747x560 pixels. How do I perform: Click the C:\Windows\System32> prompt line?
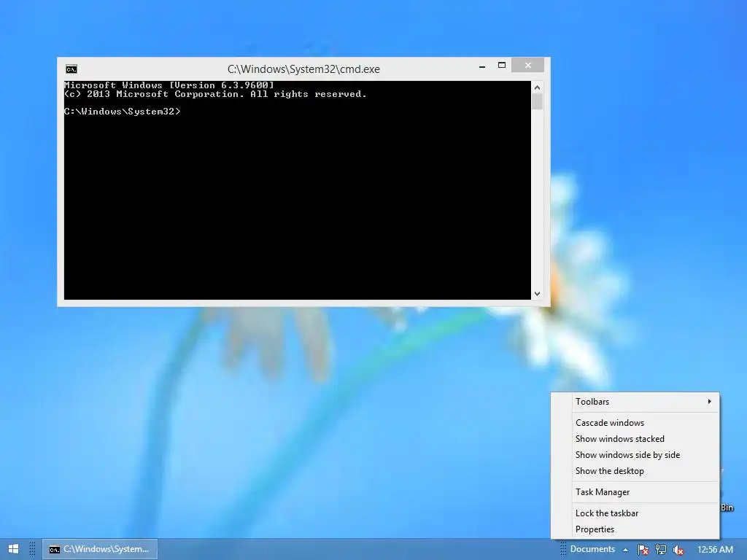click(123, 112)
